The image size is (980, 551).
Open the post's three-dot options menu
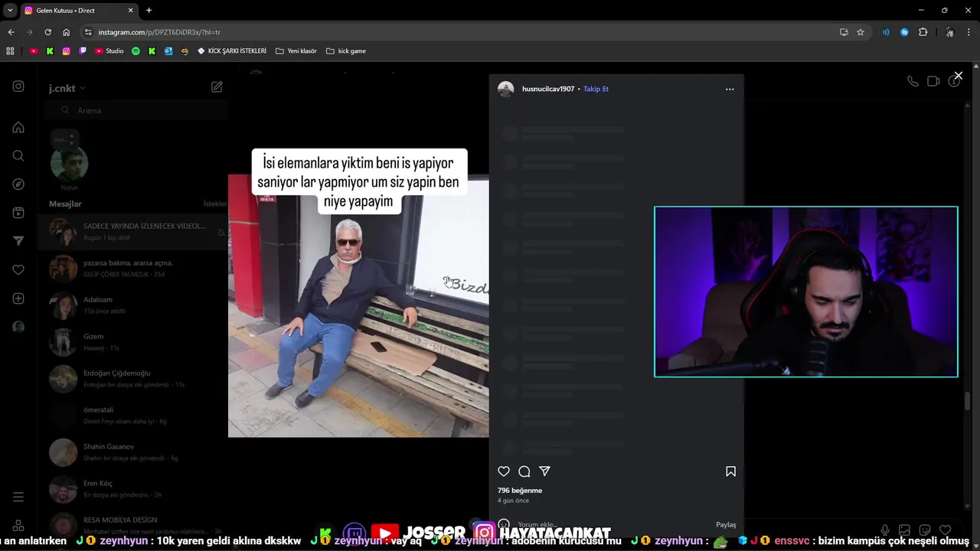(x=730, y=89)
